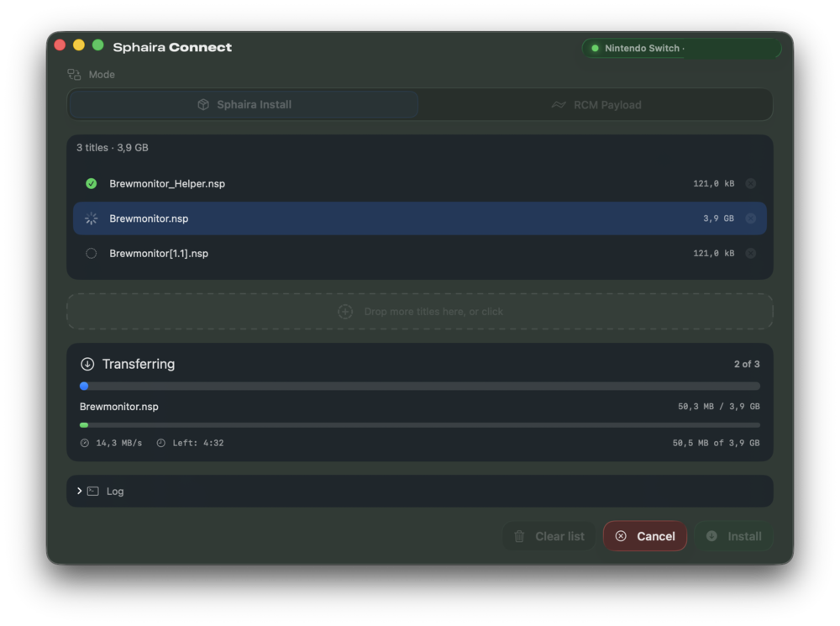Click the empty circle beside Brewmonitor[1.1].nsp

point(91,254)
